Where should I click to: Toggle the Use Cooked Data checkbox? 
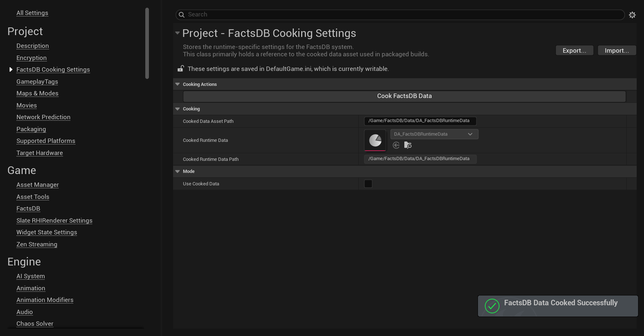pyautogui.click(x=368, y=184)
